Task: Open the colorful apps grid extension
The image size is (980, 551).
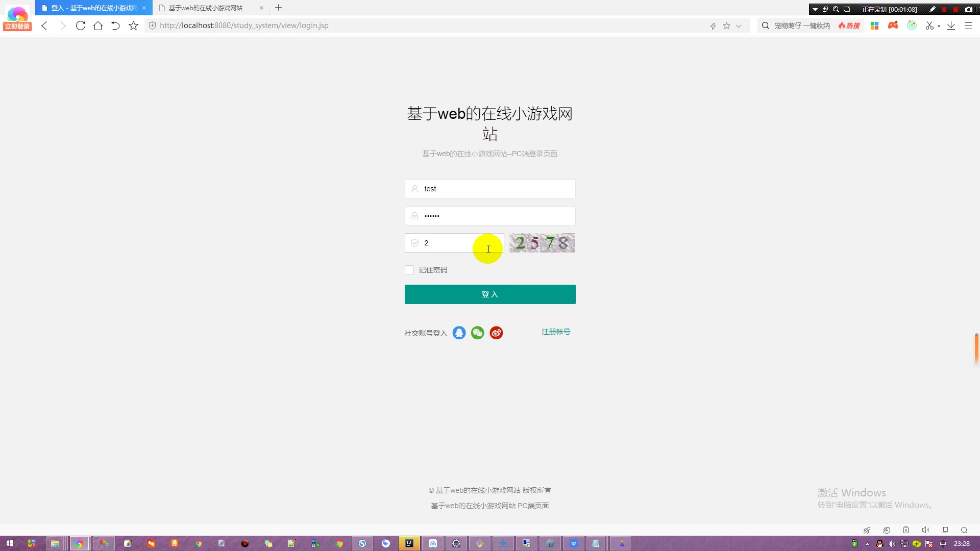Action: coord(874,26)
